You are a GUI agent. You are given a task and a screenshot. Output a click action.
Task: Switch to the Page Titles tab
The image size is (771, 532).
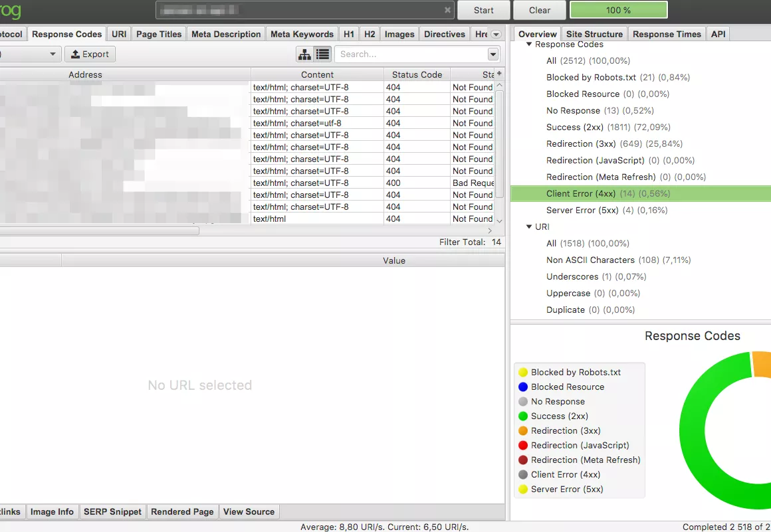tap(159, 35)
